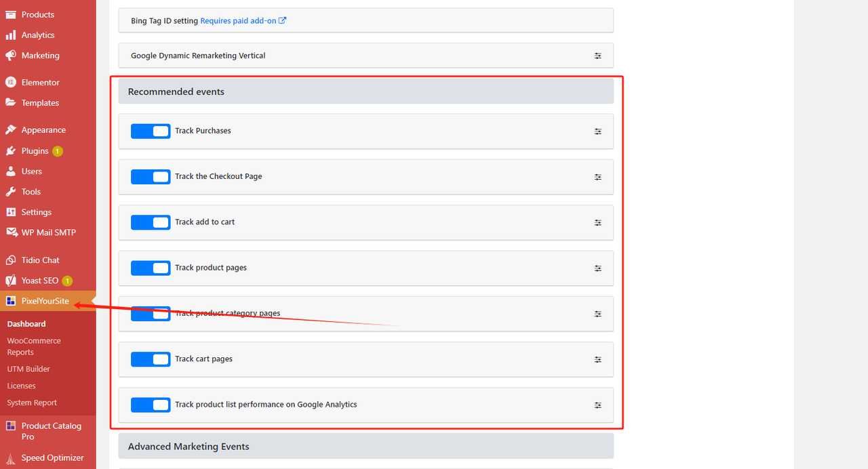This screenshot has height=469, width=868.
Task: Click the Tools wrench icon
Action: pos(11,191)
